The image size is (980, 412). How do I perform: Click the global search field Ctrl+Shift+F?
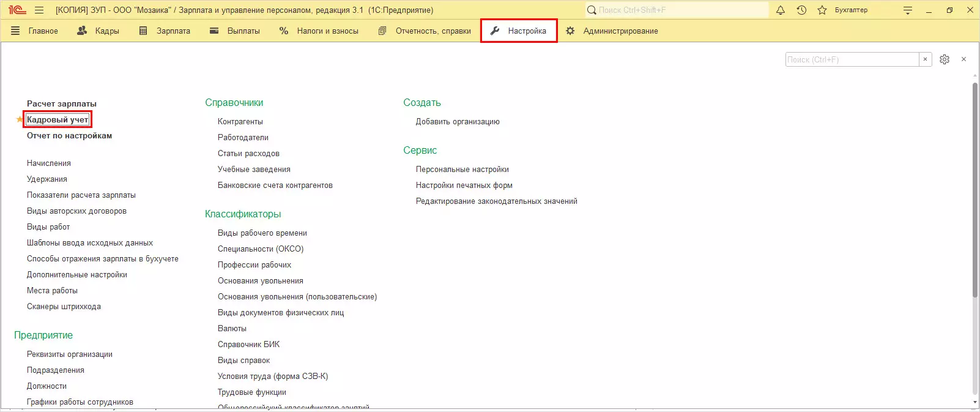tap(677, 10)
